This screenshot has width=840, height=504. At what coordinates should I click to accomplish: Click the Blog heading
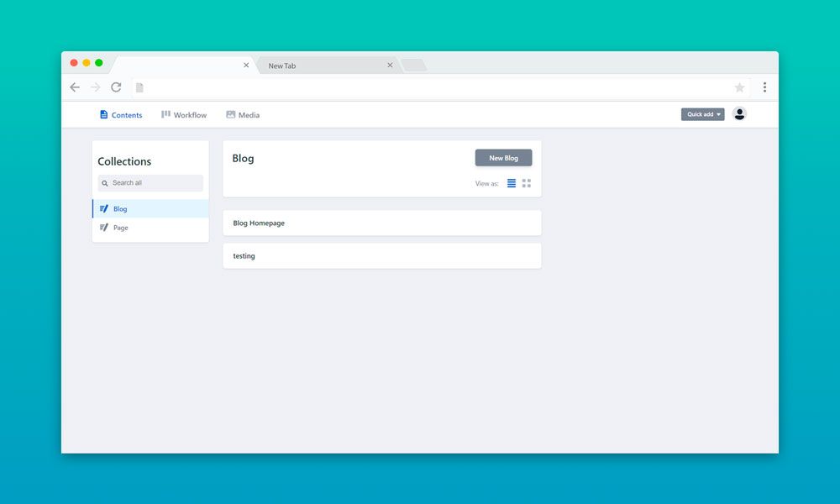point(244,159)
